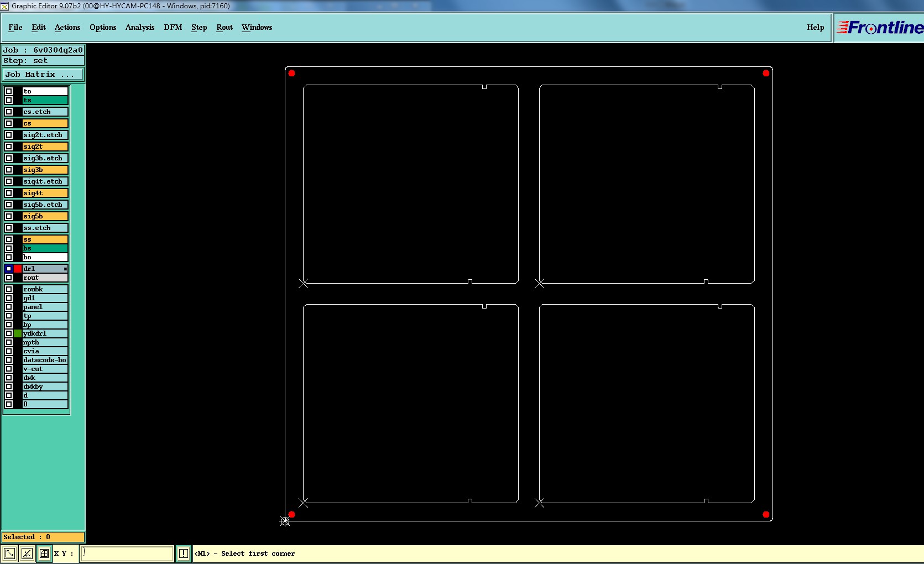Select the gd1 layer name
The height and width of the screenshot is (564, 924).
pos(45,298)
